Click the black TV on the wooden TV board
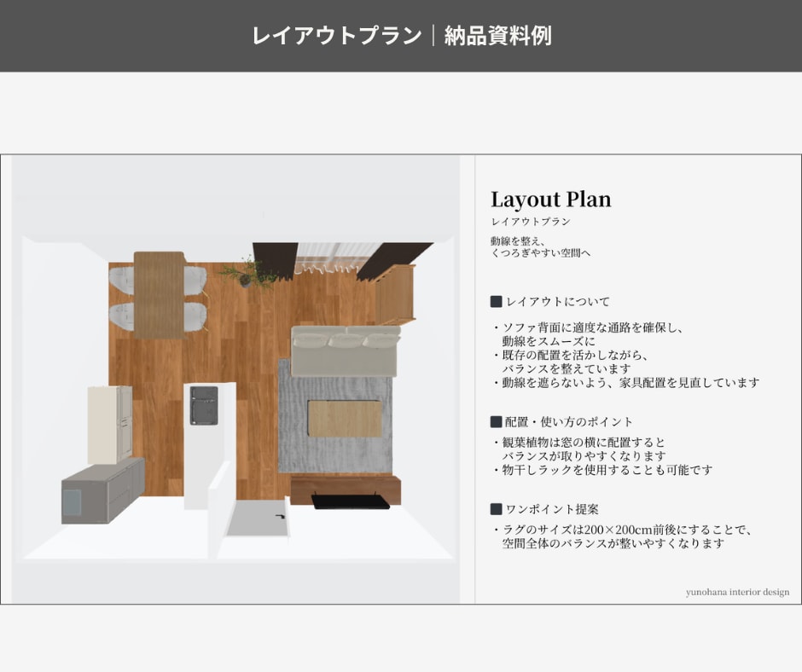Image resolution: width=802 pixels, height=672 pixels. point(351,501)
